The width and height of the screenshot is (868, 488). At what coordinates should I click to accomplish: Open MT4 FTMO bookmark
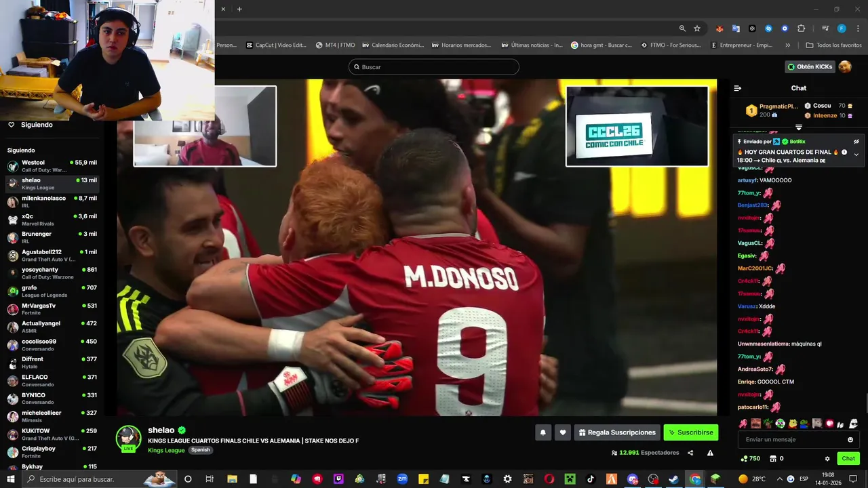[x=336, y=45]
